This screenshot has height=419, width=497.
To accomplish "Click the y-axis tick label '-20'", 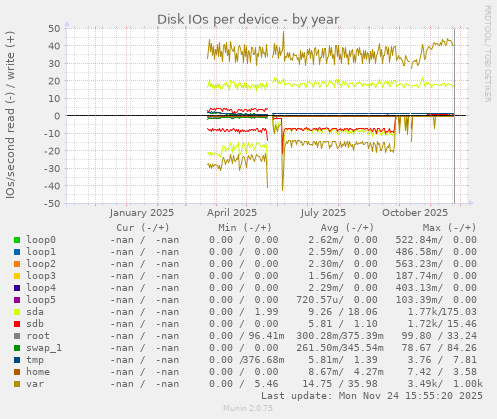I will tap(52, 151).
